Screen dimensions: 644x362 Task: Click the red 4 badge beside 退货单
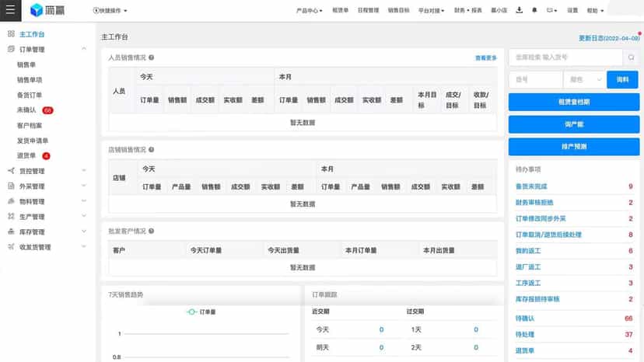pyautogui.click(x=46, y=156)
